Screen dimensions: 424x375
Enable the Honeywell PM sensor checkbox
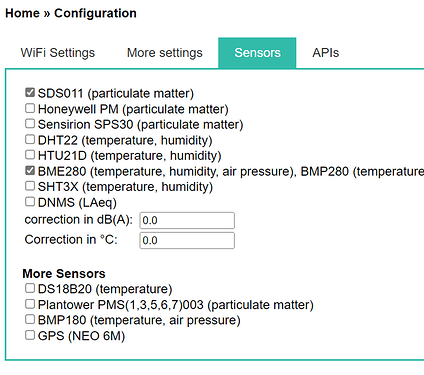click(30, 108)
